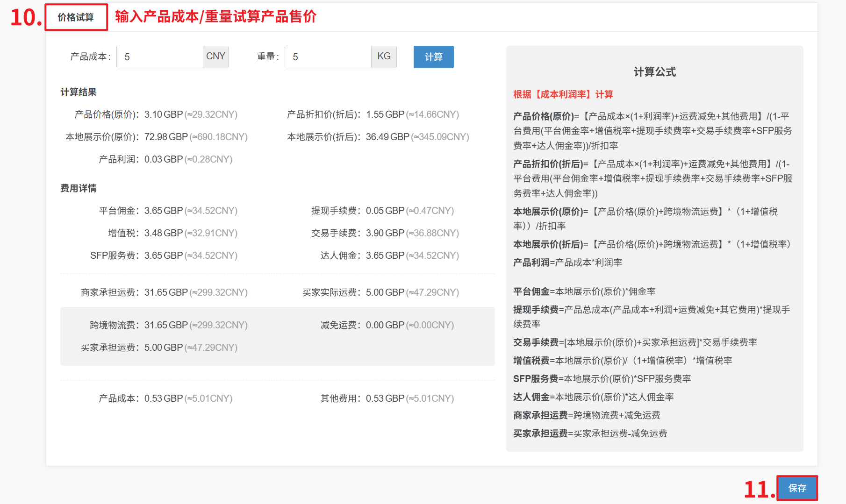The image size is (846, 504).
Task: Click the 产品利润 value 0.03 GBP
Action: click(163, 159)
